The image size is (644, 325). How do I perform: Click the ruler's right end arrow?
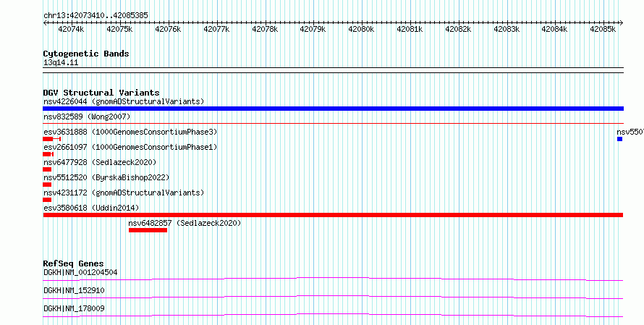(x=622, y=22)
